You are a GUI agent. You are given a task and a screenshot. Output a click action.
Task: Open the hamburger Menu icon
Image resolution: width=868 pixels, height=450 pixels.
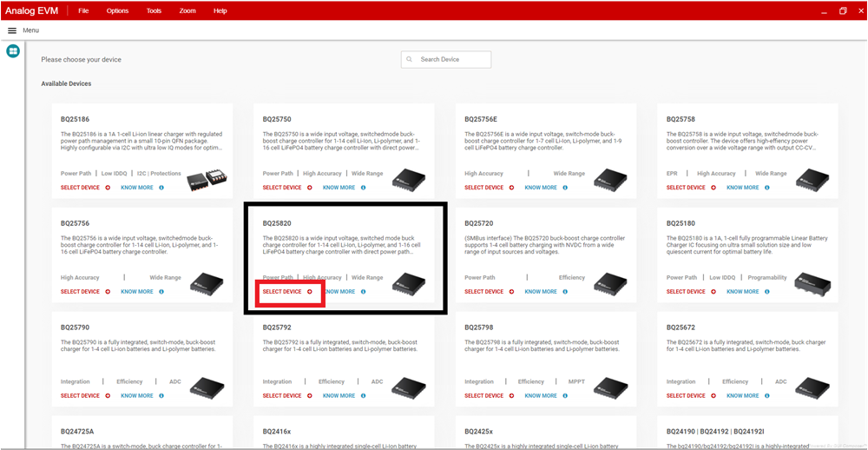coord(12,30)
